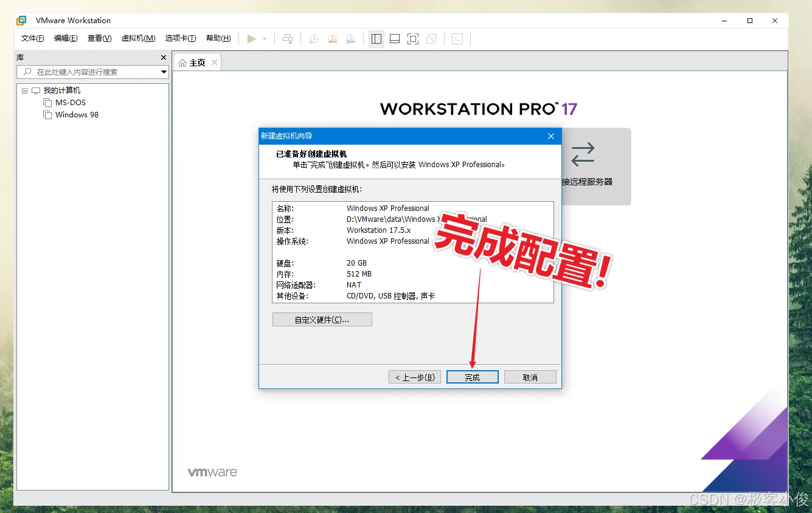This screenshot has height=513, width=812.
Task: Click the Take Snapshot clock icon
Action: coord(313,39)
